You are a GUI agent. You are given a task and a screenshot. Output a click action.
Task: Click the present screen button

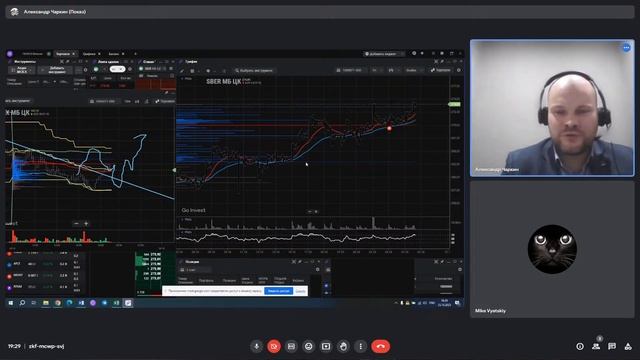click(326, 346)
